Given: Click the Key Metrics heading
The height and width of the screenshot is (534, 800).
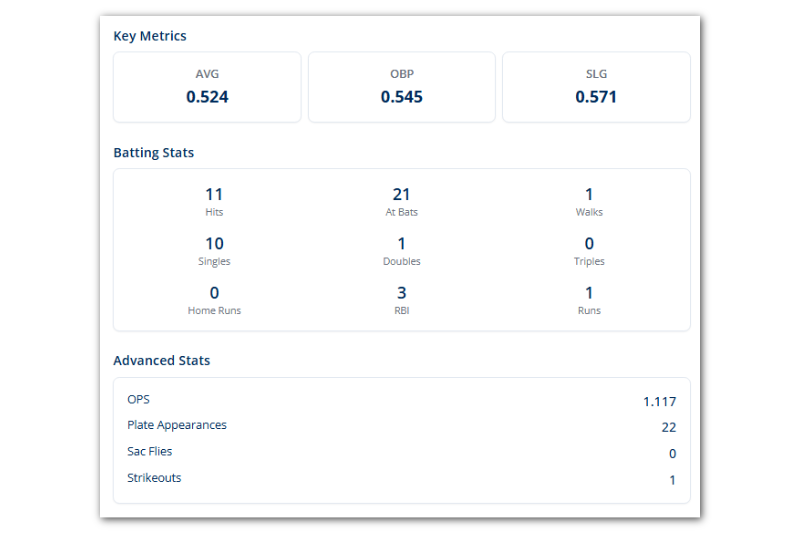Looking at the screenshot, I should (149, 36).
